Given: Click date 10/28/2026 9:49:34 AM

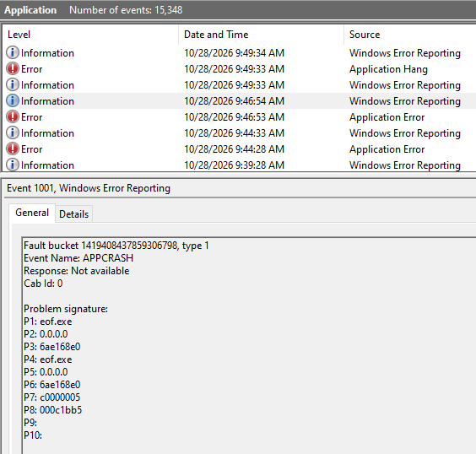Looking at the screenshot, I should (x=234, y=53).
